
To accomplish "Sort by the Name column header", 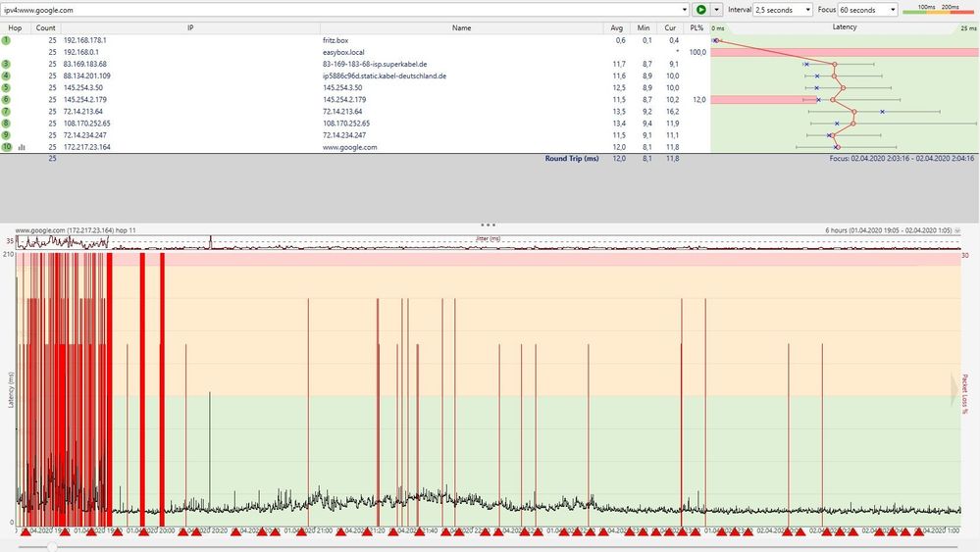I will point(461,27).
